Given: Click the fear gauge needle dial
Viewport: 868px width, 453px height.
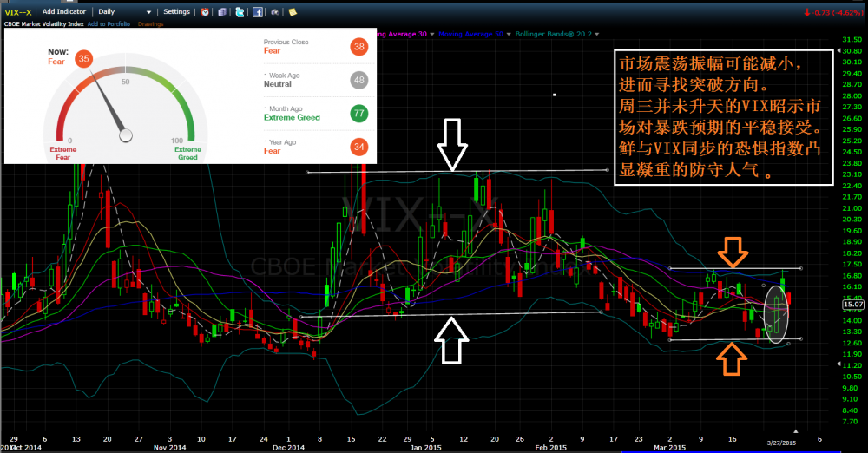Looking at the screenshot, I should pyautogui.click(x=126, y=135).
